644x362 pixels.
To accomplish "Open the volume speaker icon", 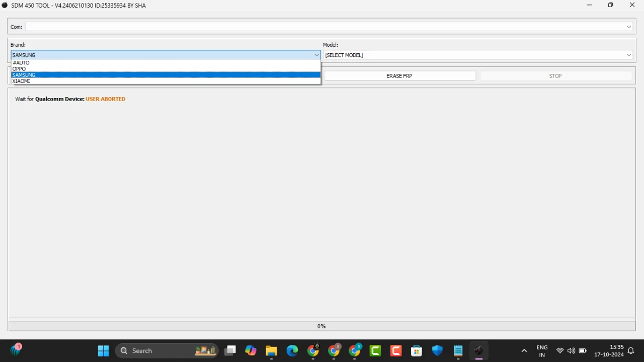I will point(571,351).
